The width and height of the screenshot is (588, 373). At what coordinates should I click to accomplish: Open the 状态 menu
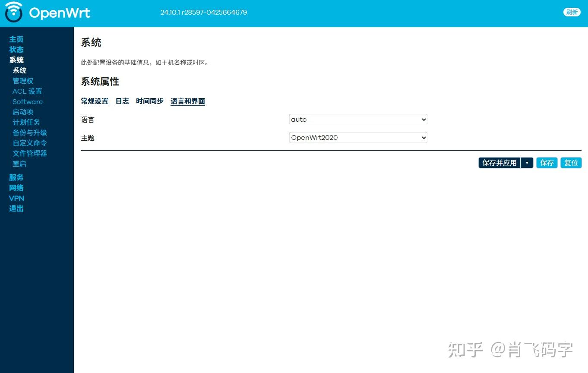tap(16, 49)
